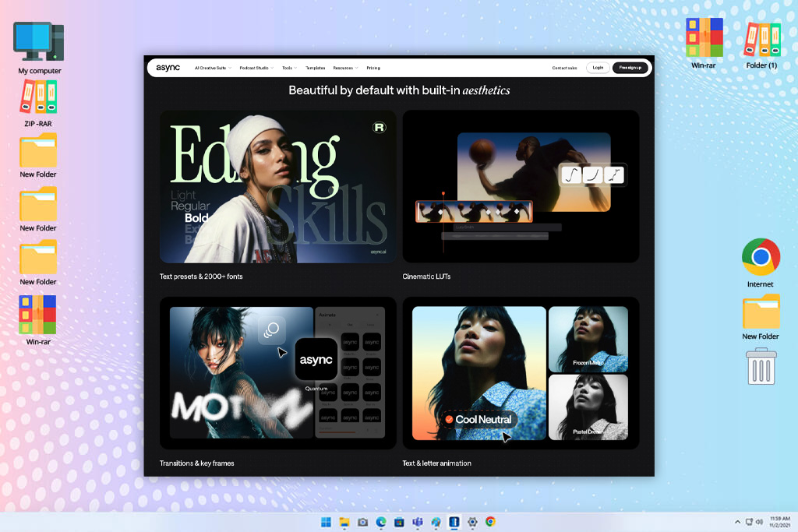This screenshot has height=532, width=798.
Task: Select the Cool Neutral checked preset
Action: (x=478, y=420)
